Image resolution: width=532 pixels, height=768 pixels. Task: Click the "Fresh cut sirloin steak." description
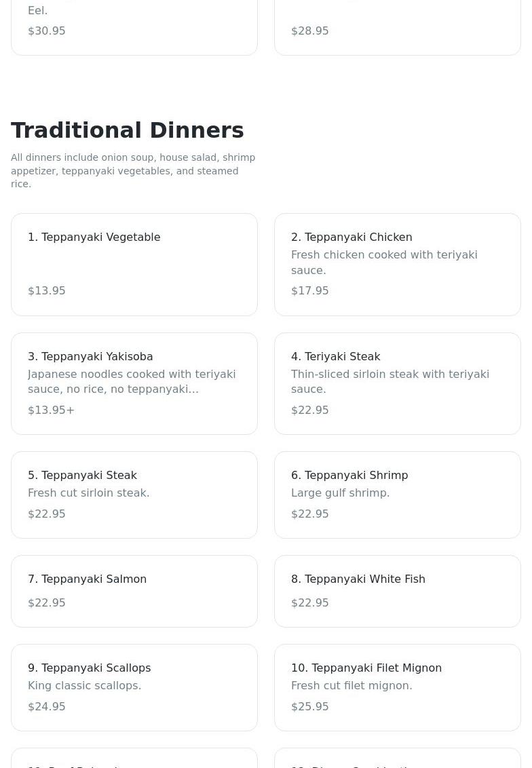point(88,493)
